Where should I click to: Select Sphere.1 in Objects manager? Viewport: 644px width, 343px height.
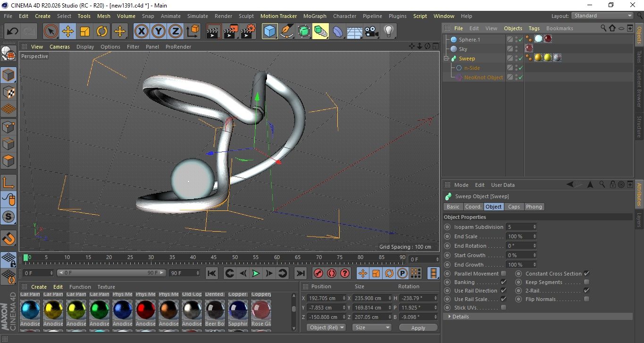[x=469, y=40]
